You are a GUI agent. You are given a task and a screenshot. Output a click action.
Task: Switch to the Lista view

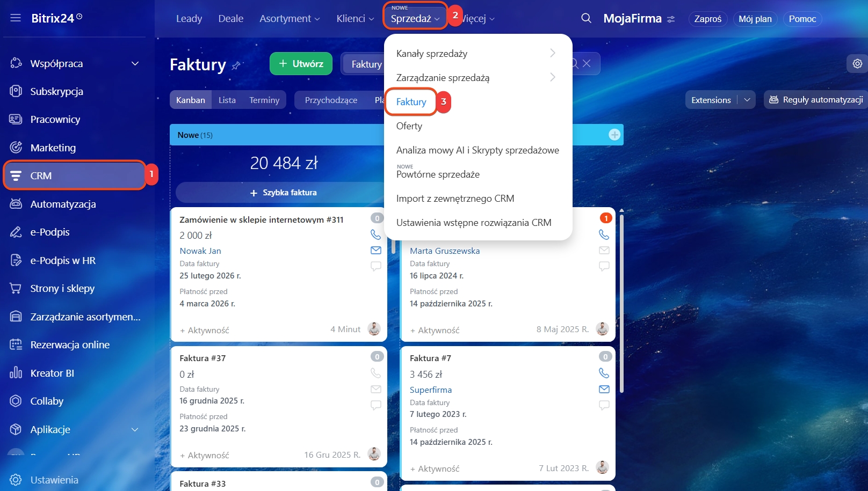tap(227, 100)
